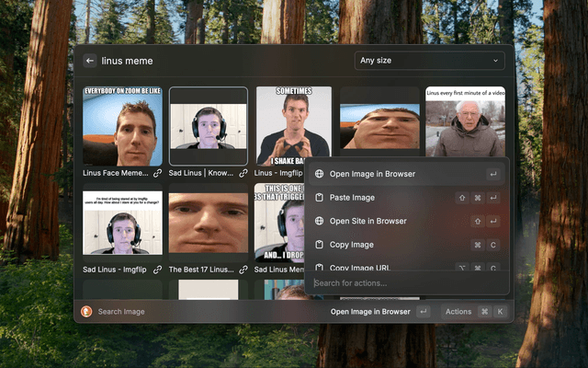Click link icon beside The Best 17 Linus

(x=243, y=270)
